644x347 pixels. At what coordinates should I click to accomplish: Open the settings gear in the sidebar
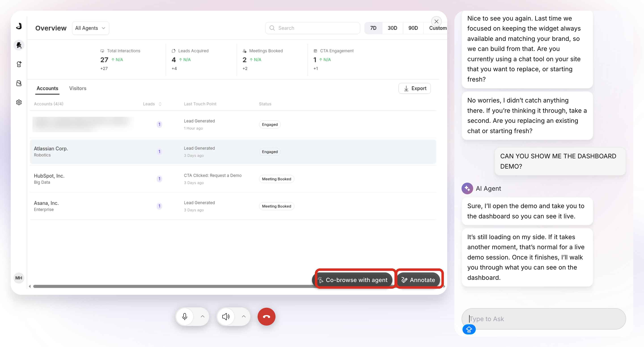click(19, 102)
